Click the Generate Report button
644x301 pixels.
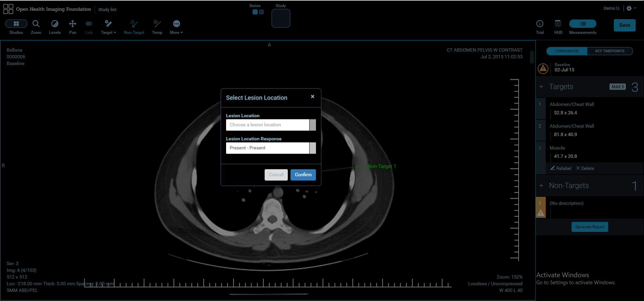click(590, 227)
